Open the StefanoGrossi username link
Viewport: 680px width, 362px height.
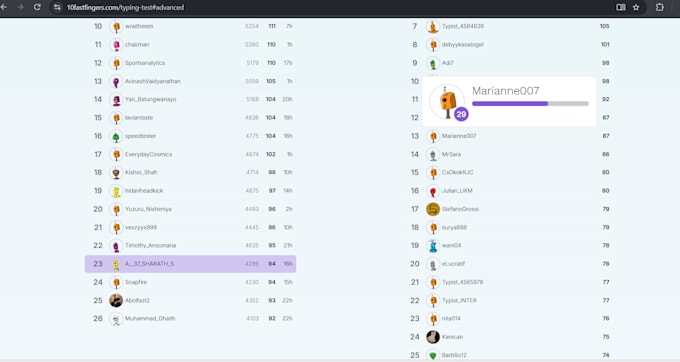point(460,209)
